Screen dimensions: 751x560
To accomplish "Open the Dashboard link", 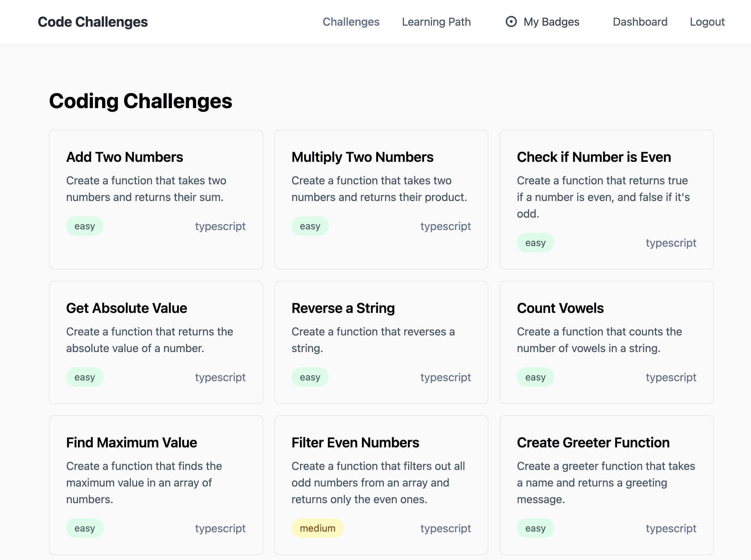I will tap(640, 22).
